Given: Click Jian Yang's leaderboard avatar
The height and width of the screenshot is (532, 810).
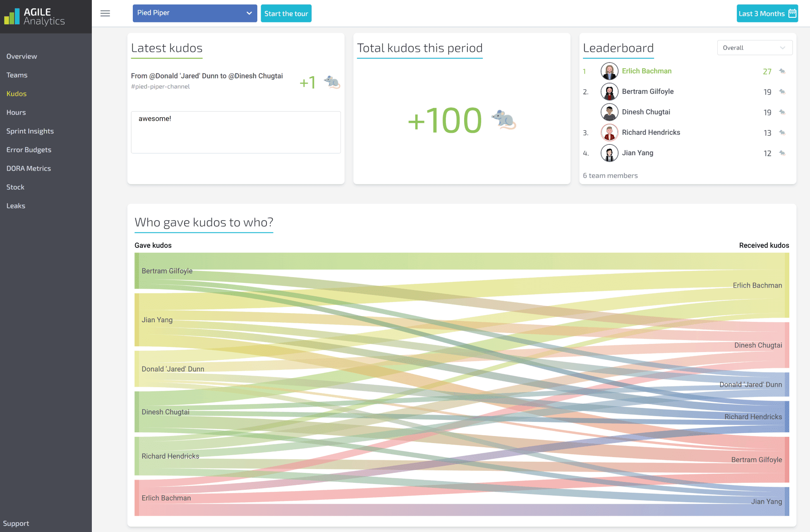Looking at the screenshot, I should (x=609, y=153).
